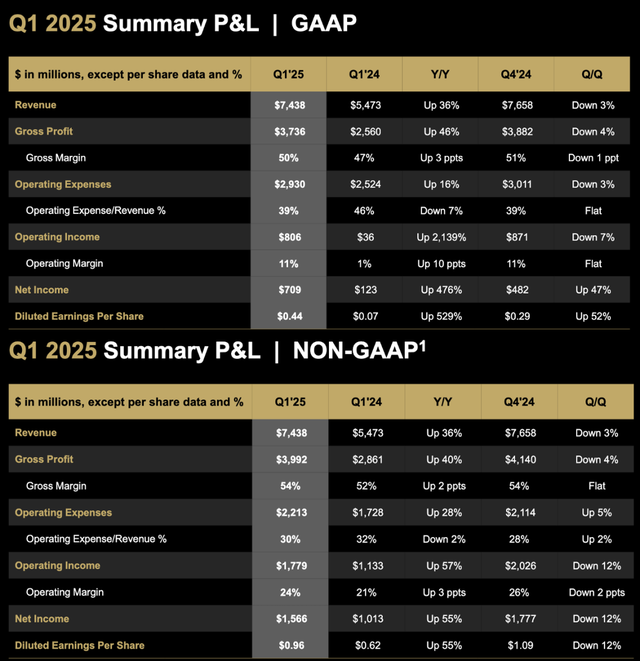Select the GAAP Gross Profit row label
This screenshot has width=640, height=661.
pos(44,131)
